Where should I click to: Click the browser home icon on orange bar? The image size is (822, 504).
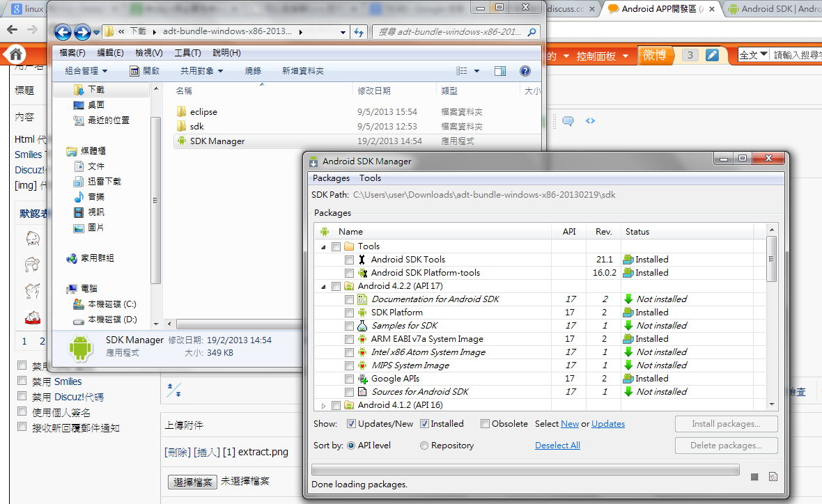click(x=15, y=54)
